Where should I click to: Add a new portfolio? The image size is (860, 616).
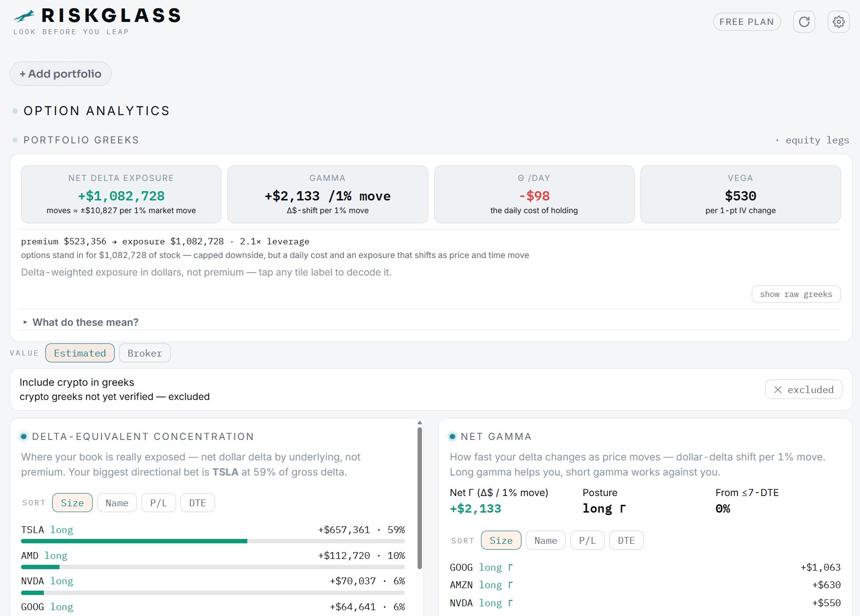[60, 74]
